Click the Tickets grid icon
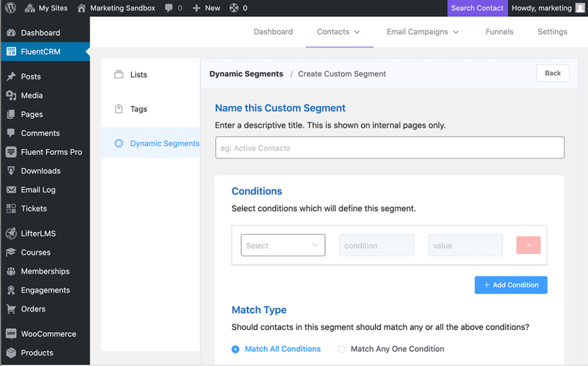 tap(11, 208)
